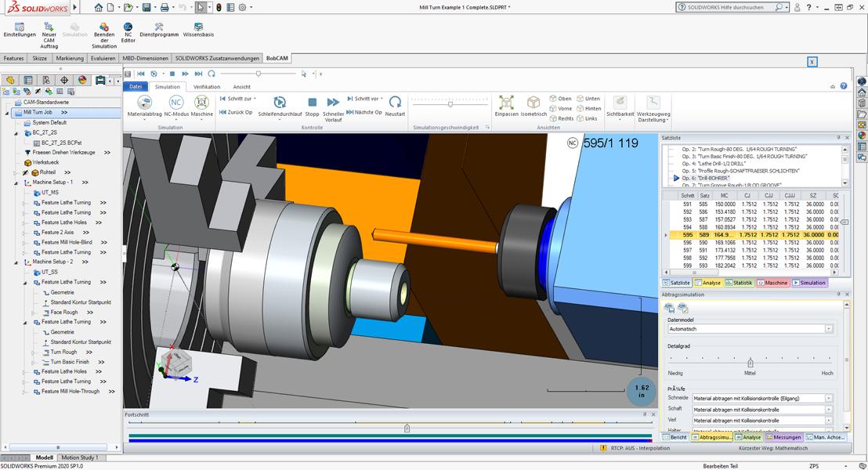868x470 pixels.
Task: Set the view to Oben
Action: tap(560, 99)
